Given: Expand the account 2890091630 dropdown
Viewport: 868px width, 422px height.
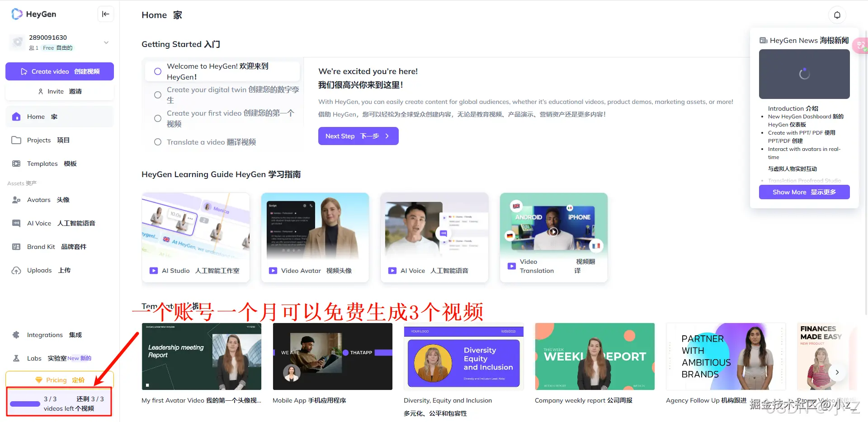Looking at the screenshot, I should (106, 42).
